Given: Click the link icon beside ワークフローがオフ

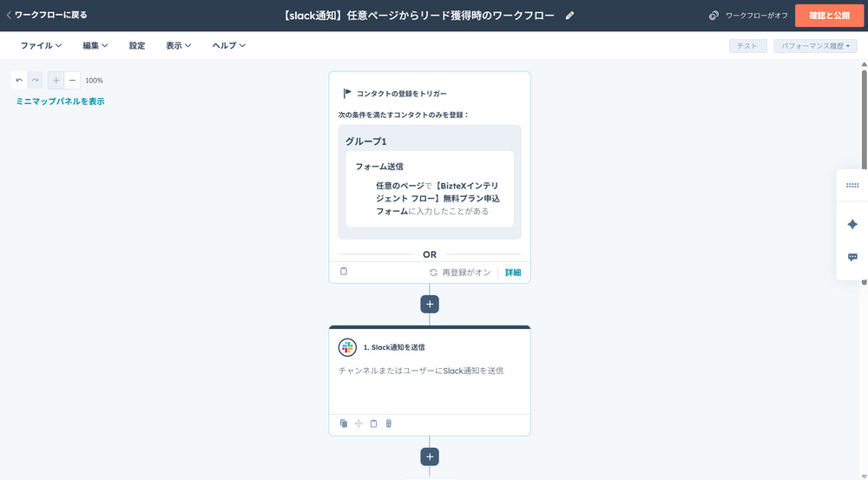Looking at the screenshot, I should tap(713, 16).
